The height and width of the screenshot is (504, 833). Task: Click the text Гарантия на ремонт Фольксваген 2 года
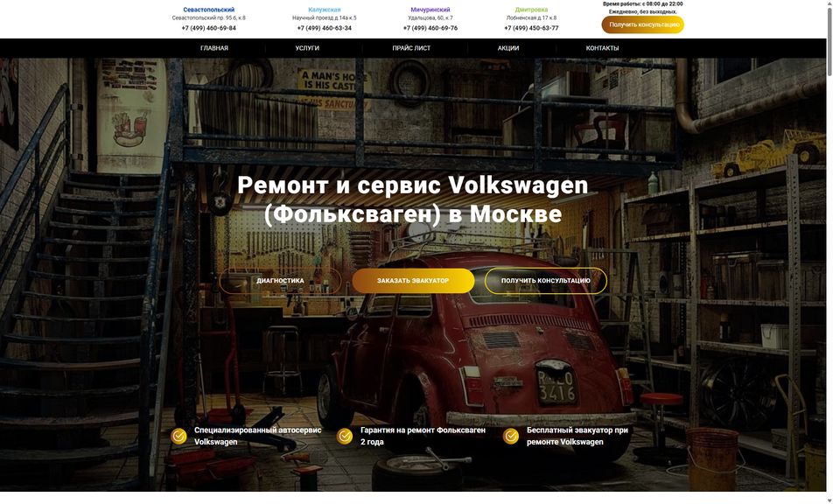(423, 436)
